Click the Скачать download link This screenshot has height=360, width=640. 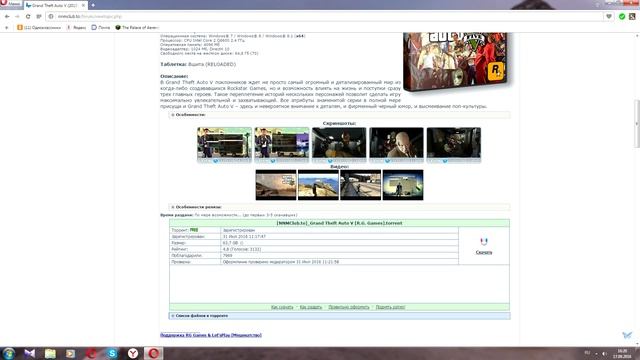click(x=484, y=252)
